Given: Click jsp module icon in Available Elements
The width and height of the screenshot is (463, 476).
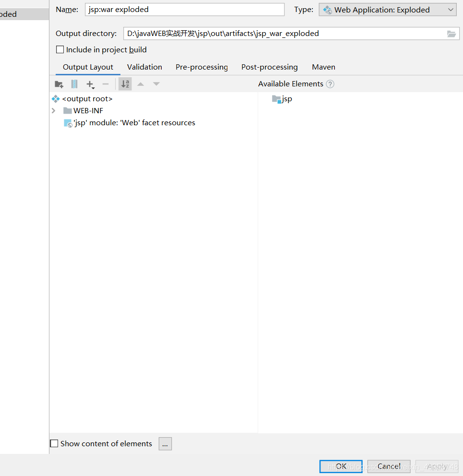Looking at the screenshot, I should pyautogui.click(x=276, y=99).
